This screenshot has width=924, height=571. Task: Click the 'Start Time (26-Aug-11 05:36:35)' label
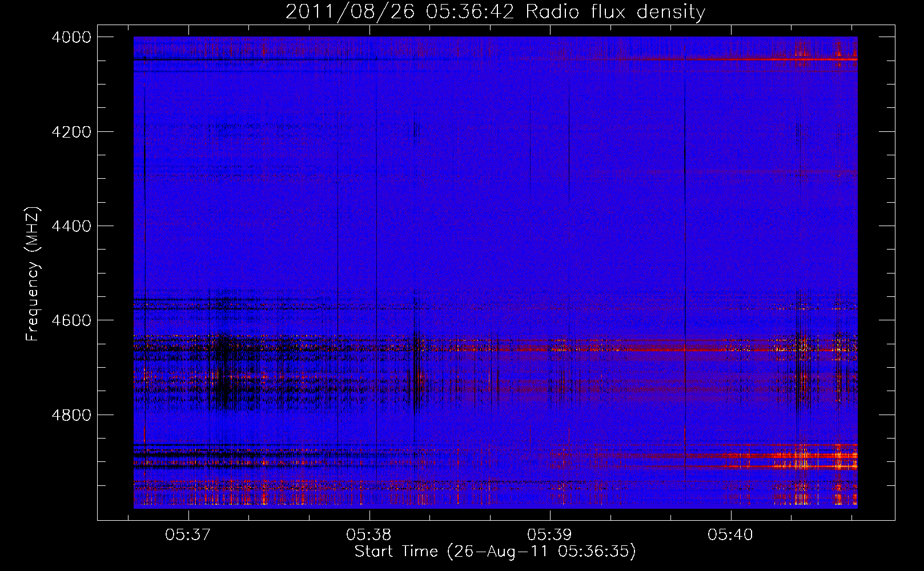[495, 552]
